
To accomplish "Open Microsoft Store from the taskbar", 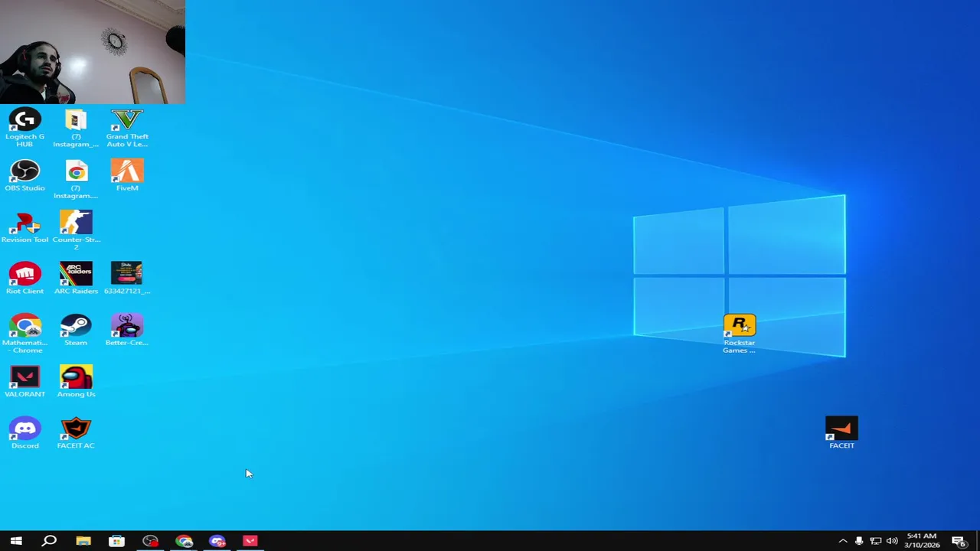I will (116, 541).
